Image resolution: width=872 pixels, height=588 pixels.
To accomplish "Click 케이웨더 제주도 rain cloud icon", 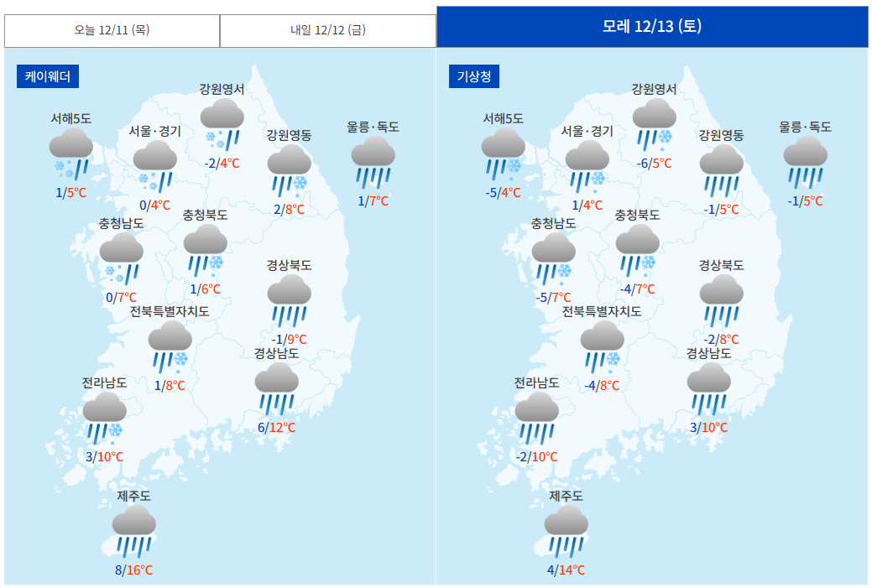I will pos(134,533).
